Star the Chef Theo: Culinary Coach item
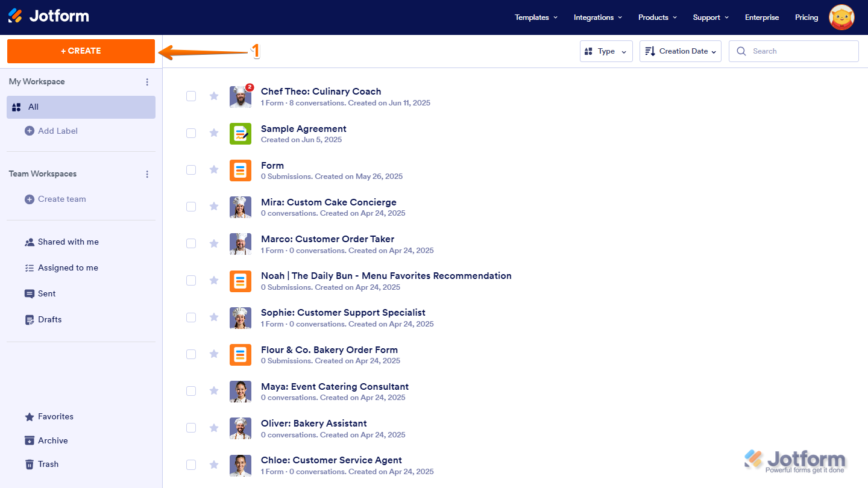868x488 pixels. (x=214, y=96)
